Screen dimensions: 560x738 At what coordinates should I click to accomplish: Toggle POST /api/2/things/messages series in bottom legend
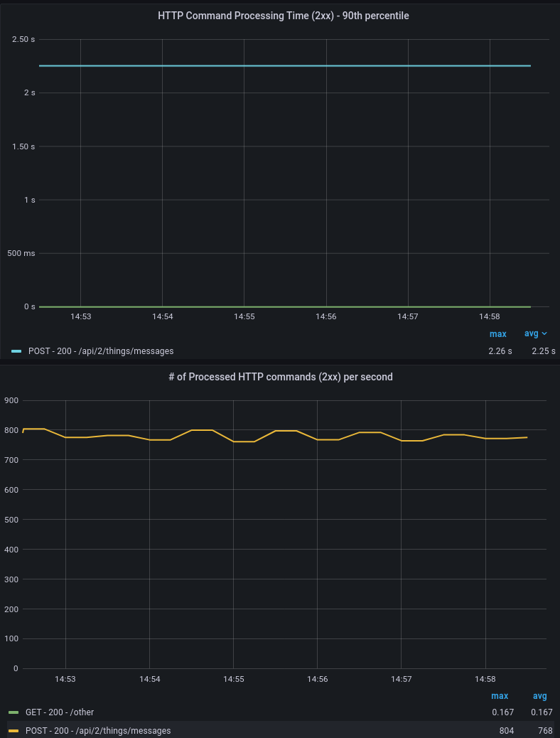[x=98, y=731]
